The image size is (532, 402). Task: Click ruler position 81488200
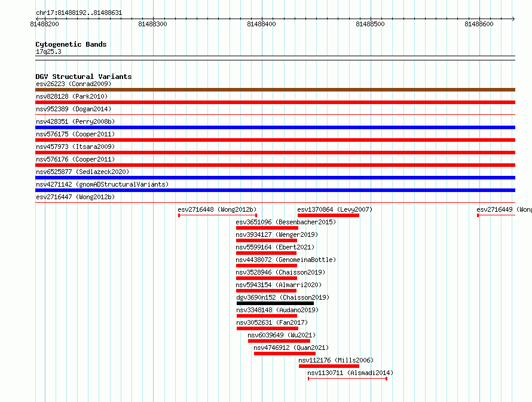[x=44, y=24]
